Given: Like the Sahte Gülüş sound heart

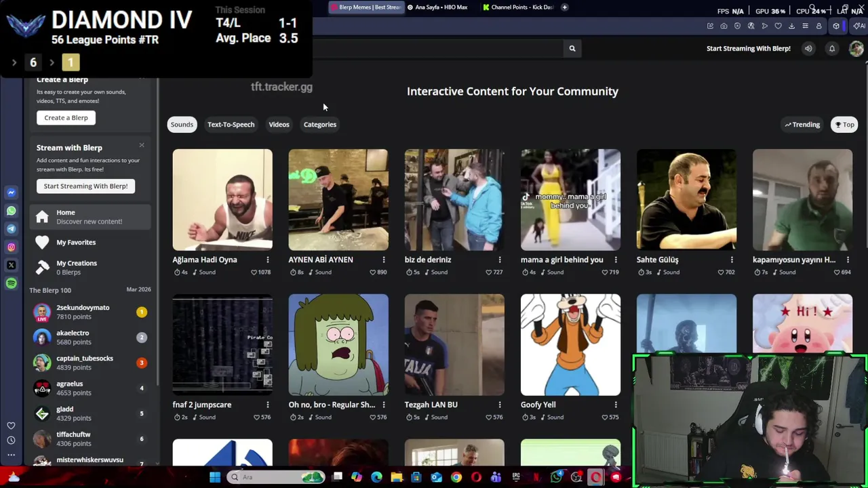Looking at the screenshot, I should [x=721, y=272].
